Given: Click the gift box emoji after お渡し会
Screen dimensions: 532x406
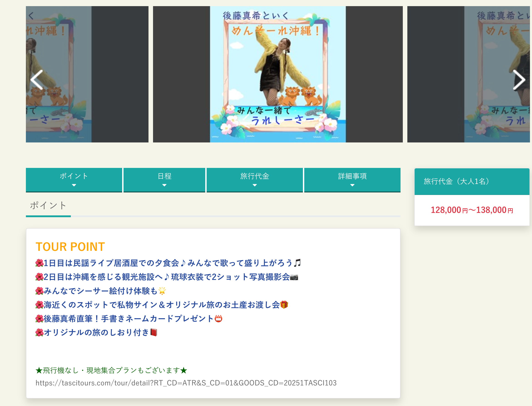Looking at the screenshot, I should 284,305.
